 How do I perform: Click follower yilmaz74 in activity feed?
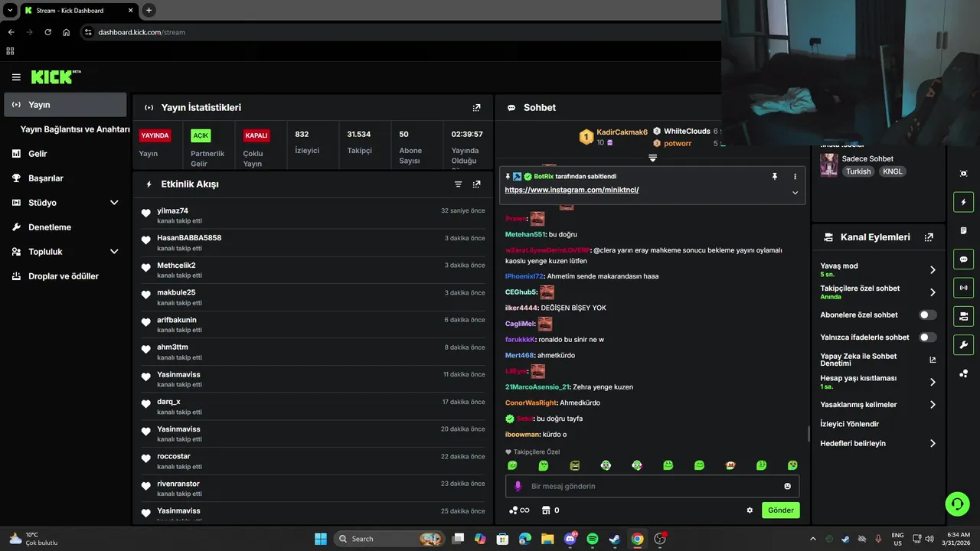tap(172, 211)
